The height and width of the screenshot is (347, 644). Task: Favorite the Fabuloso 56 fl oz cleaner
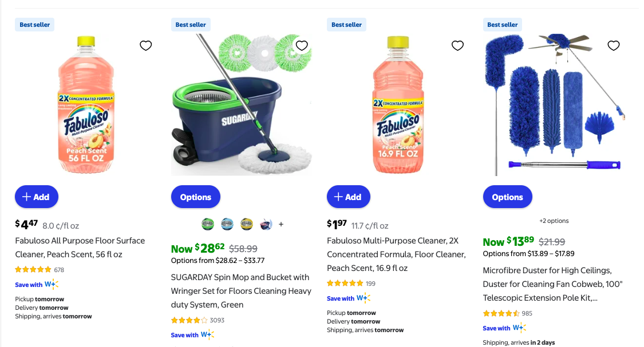coord(146,46)
